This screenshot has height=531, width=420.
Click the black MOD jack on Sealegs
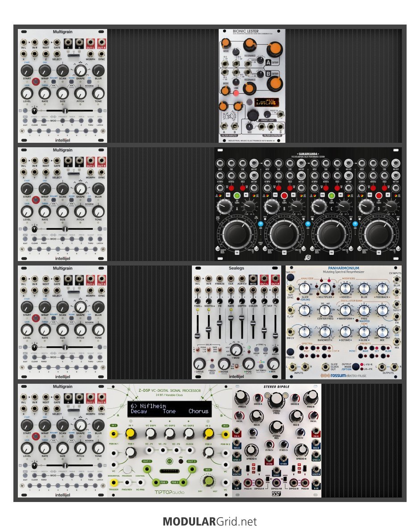(253, 279)
